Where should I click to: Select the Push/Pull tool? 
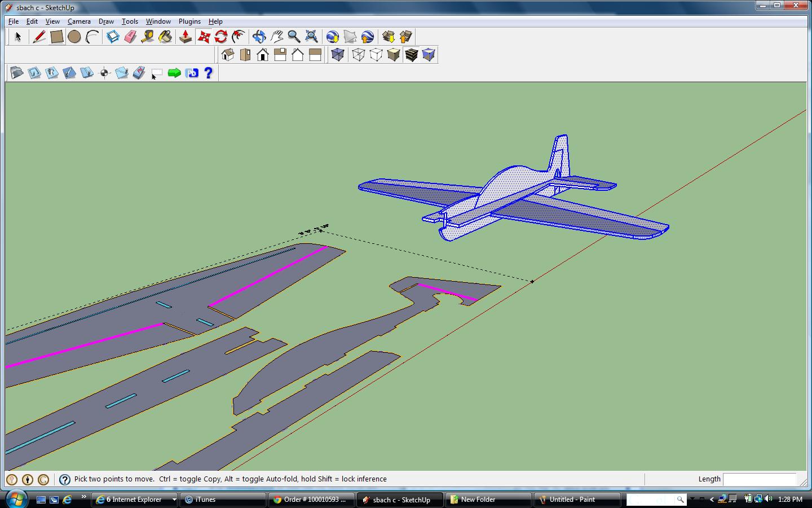pyautogui.click(x=186, y=37)
